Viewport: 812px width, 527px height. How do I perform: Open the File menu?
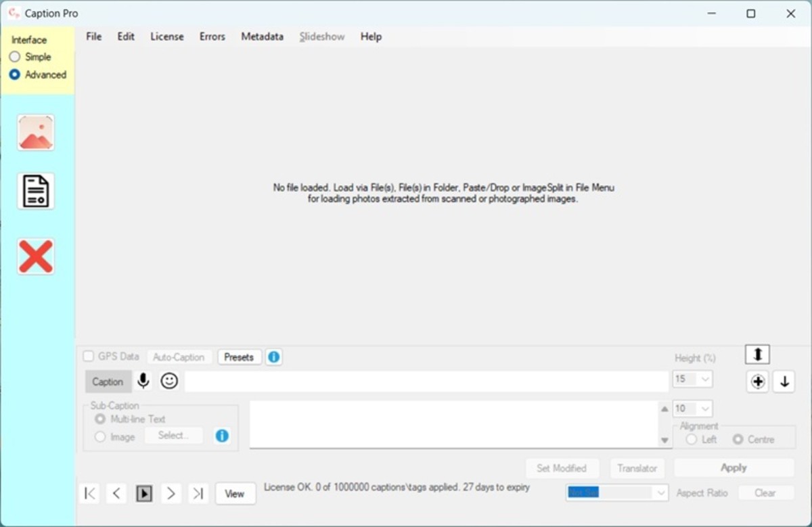coord(93,37)
